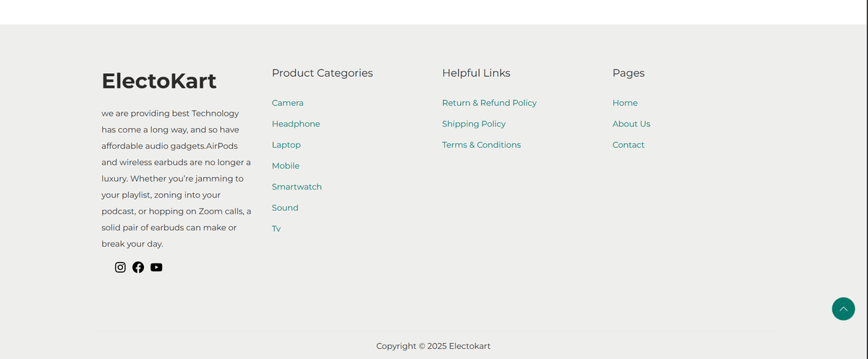Visit the YouTube channel icon
The height and width of the screenshot is (359, 868).
point(156,267)
